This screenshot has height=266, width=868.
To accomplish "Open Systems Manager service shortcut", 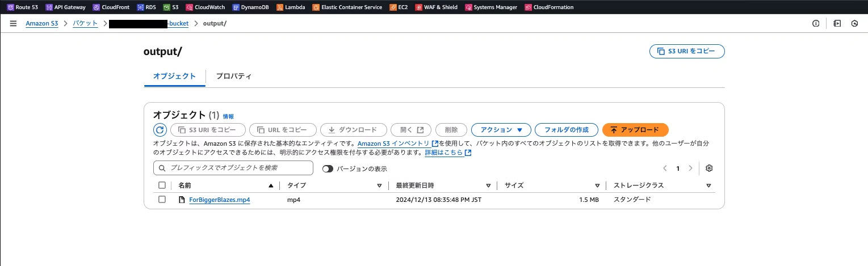I will [491, 7].
